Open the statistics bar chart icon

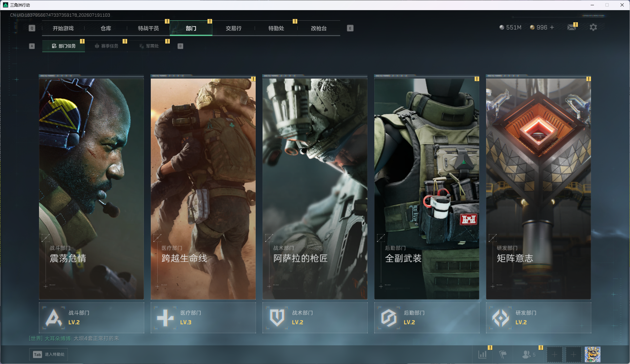(482, 355)
